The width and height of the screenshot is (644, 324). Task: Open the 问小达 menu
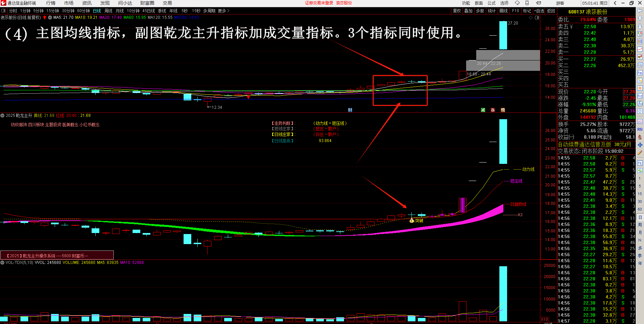click(x=125, y=3)
